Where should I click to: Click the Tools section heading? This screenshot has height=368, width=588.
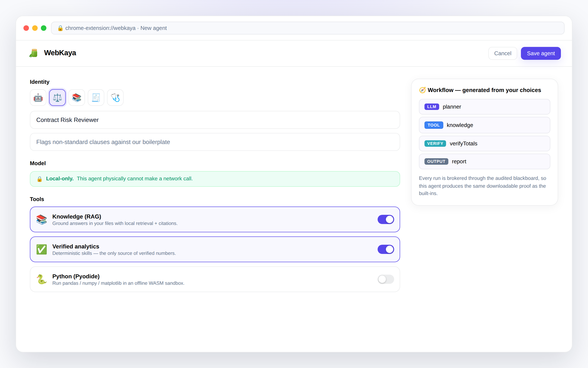[x=37, y=199]
